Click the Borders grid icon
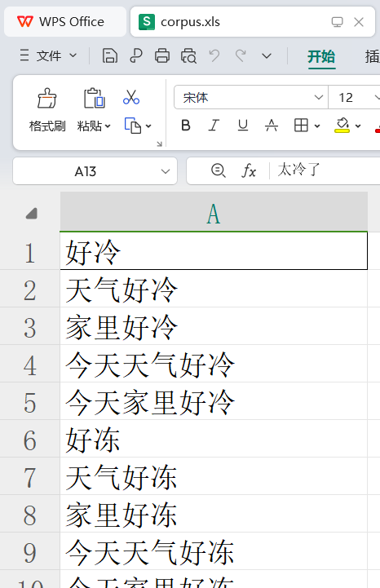Viewport: 380px width, 588px height. 301,125
